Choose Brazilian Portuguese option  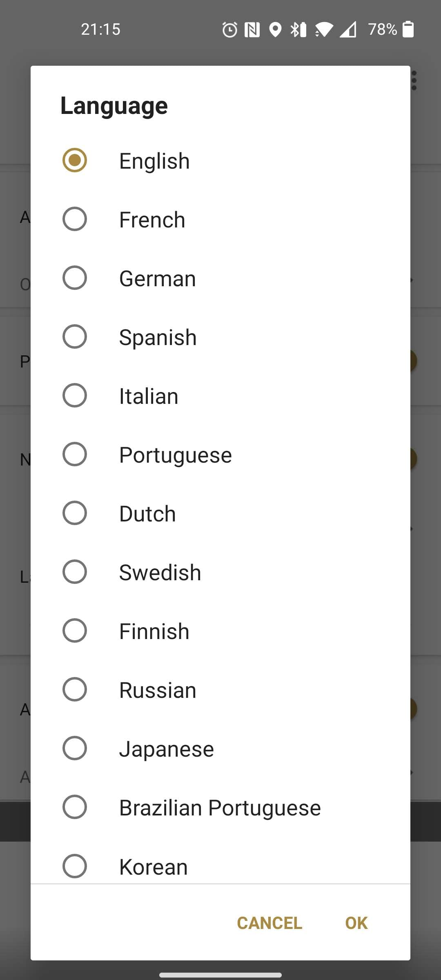[x=75, y=807]
